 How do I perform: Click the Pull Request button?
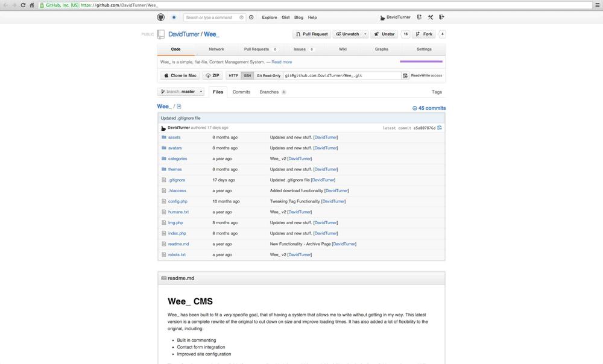point(312,34)
